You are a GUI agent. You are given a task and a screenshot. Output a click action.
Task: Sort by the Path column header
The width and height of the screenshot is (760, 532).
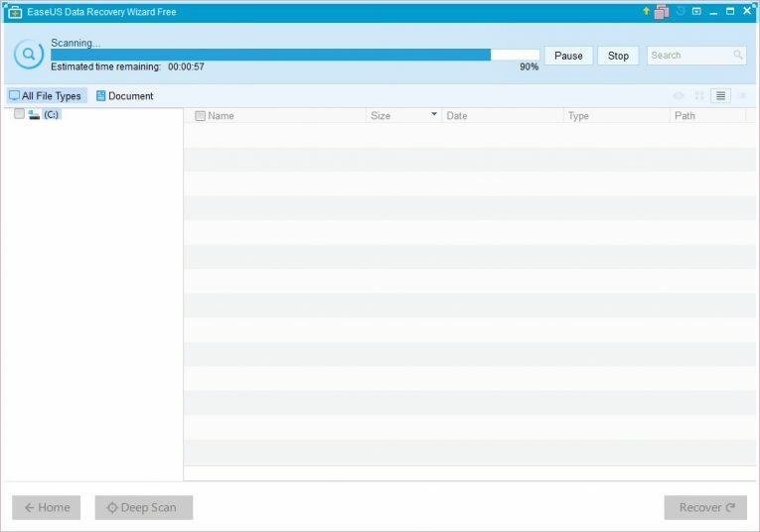[x=684, y=116]
